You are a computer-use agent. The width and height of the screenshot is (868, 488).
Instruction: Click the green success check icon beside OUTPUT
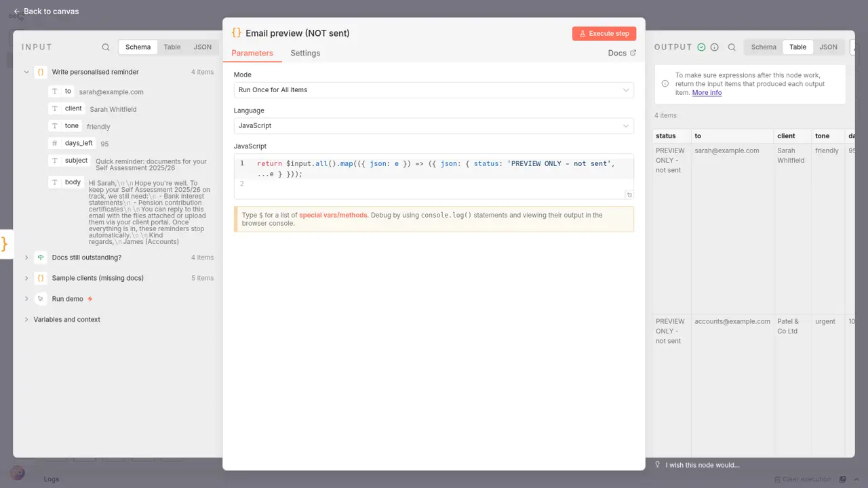pyautogui.click(x=701, y=47)
